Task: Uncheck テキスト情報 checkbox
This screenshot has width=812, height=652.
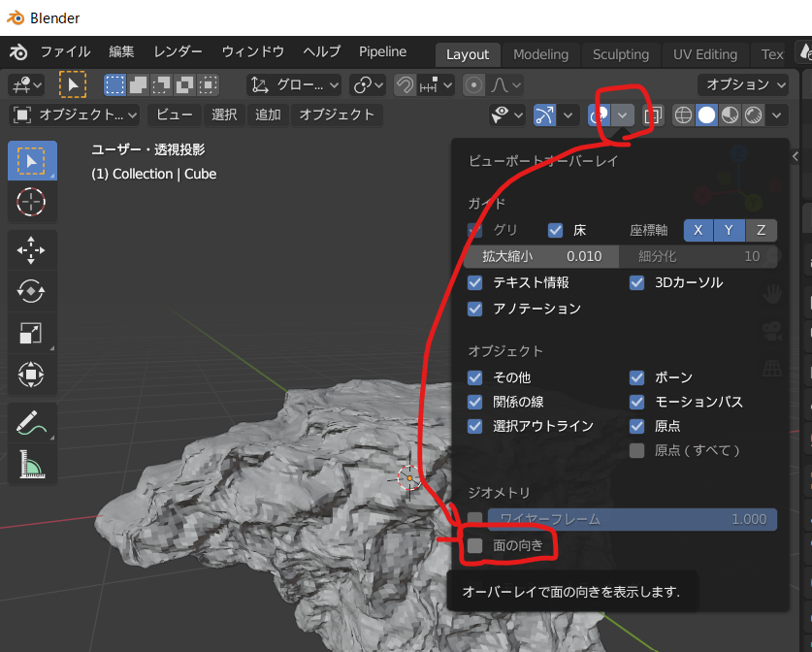Action: tap(474, 282)
